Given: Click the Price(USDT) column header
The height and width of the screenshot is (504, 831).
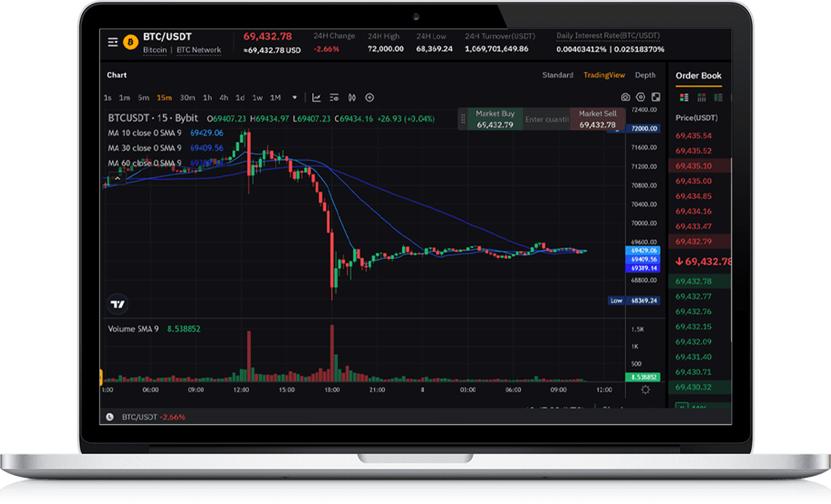Looking at the screenshot, I should pyautogui.click(x=696, y=118).
